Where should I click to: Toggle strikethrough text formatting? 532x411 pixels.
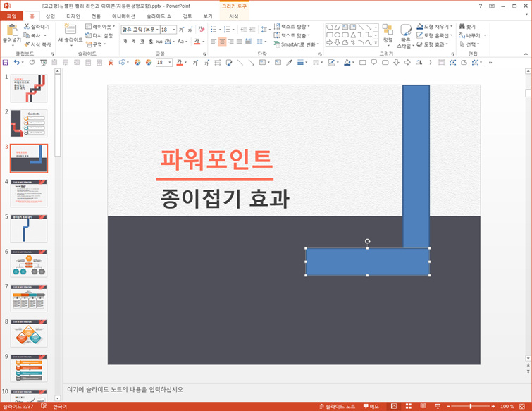click(159, 42)
